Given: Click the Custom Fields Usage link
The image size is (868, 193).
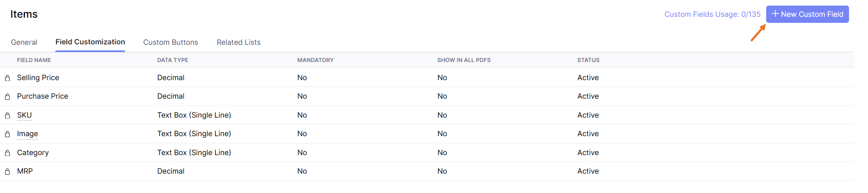Looking at the screenshot, I should pyautogui.click(x=712, y=14).
